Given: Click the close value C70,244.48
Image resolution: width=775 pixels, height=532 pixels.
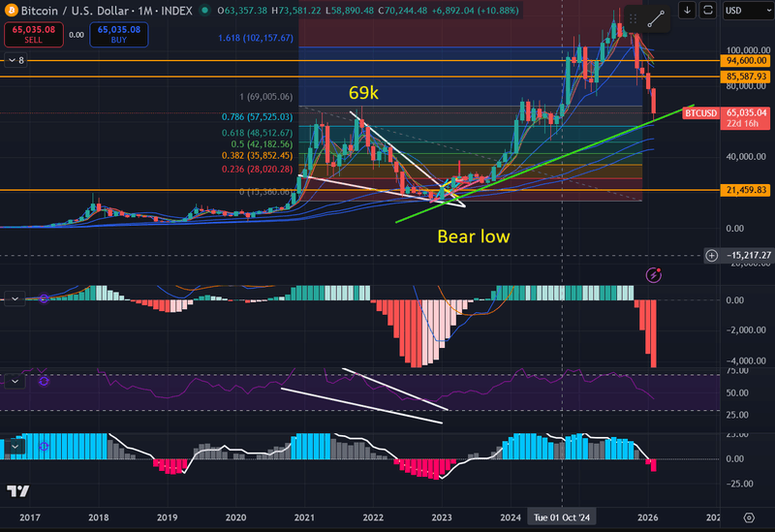Looking at the screenshot, I should 402,11.
